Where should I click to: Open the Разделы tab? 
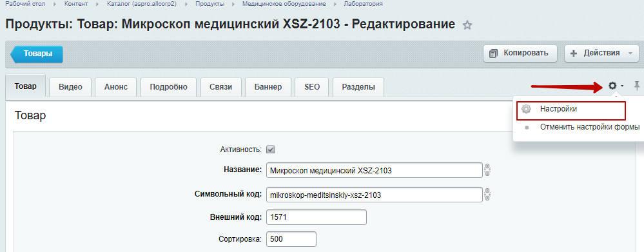[x=358, y=87]
